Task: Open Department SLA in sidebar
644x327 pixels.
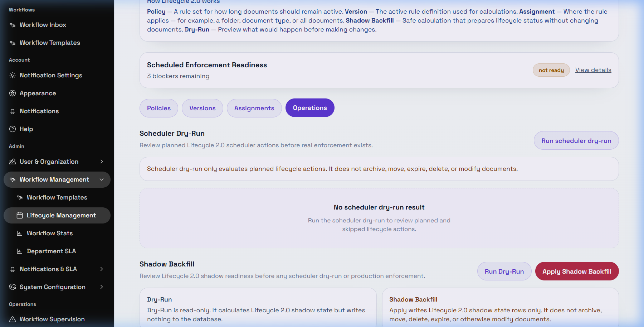Action: [x=52, y=251]
